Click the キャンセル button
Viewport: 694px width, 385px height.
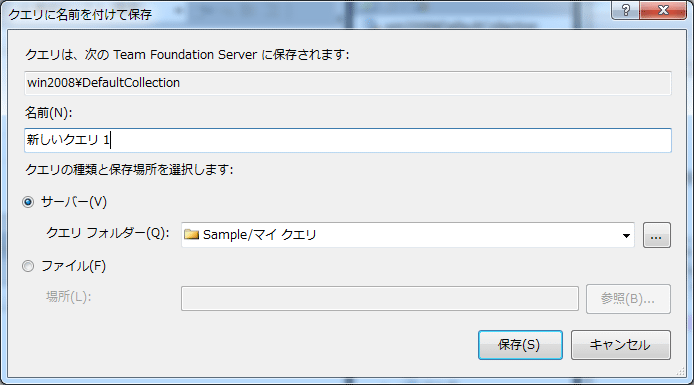(621, 345)
